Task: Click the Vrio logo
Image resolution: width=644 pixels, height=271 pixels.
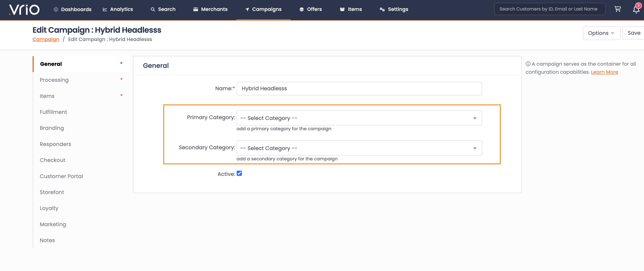Action: click(x=24, y=9)
